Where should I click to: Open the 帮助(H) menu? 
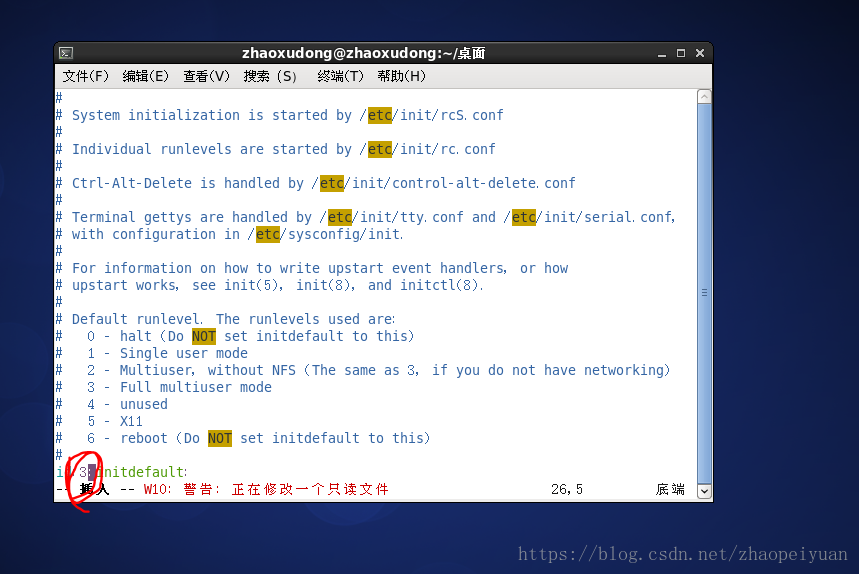coord(402,76)
